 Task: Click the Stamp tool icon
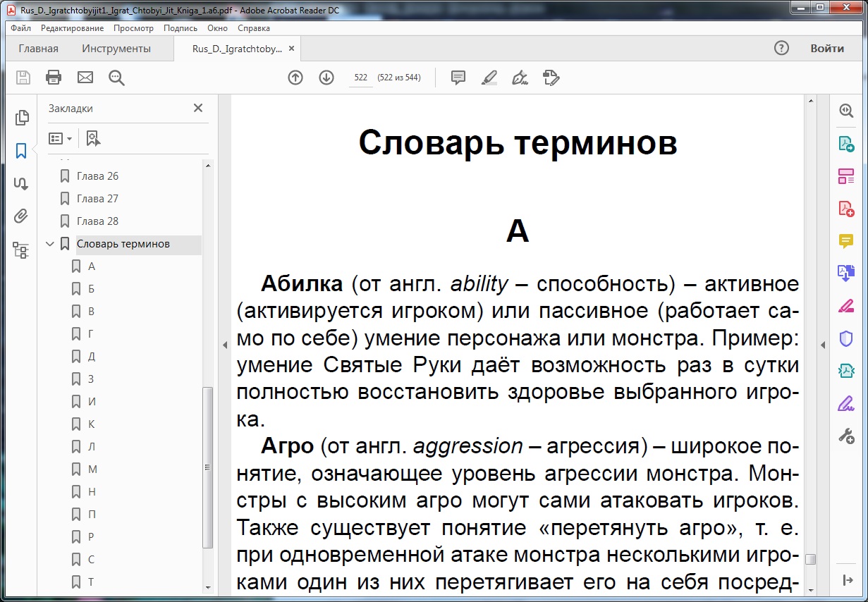pos(551,78)
